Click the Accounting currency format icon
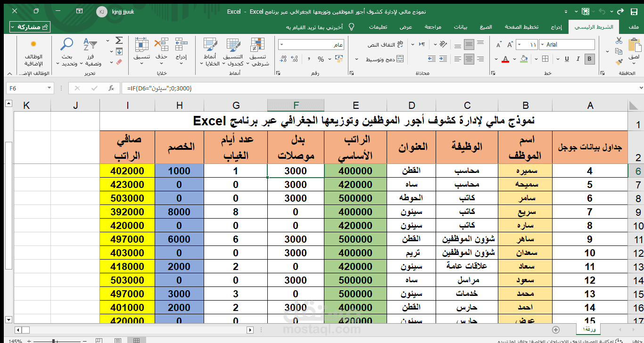Screen dimensions: 644x343 tap(339, 59)
